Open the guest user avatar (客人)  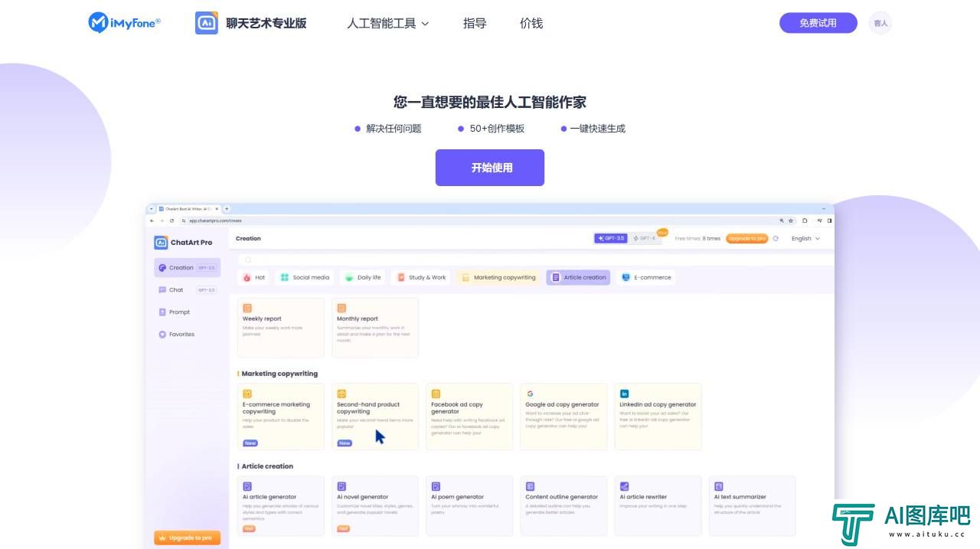tap(880, 23)
